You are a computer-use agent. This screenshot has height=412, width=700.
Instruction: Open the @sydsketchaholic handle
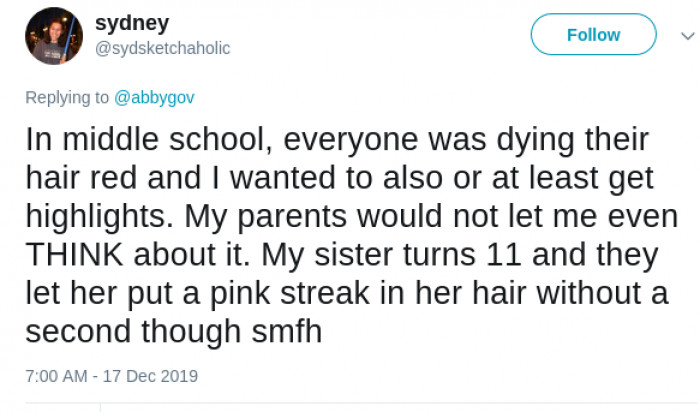point(162,48)
